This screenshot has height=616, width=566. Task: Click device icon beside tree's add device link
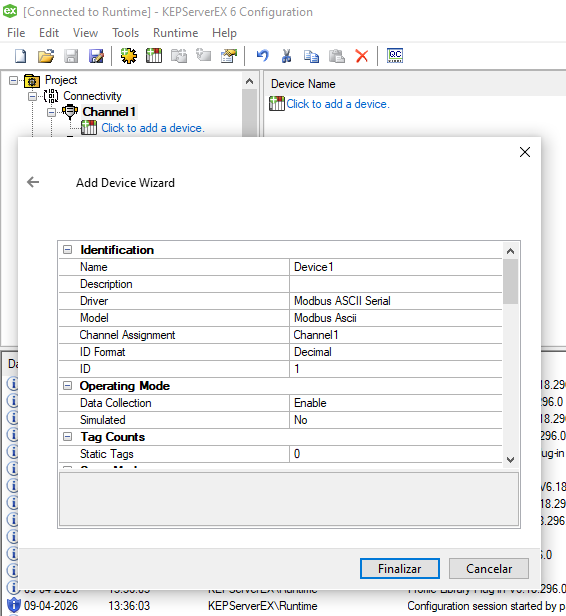click(x=89, y=128)
